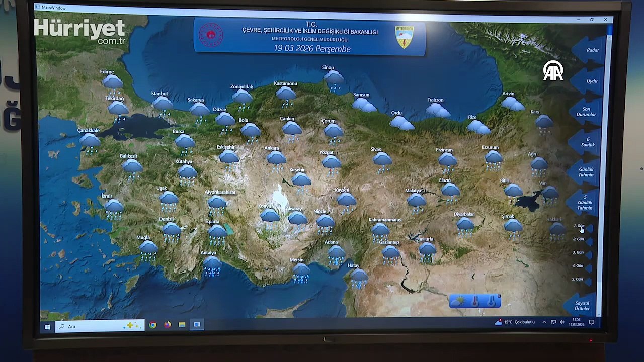Click the İzmir rain cloud icon
644x362 pixels.
[114, 209]
